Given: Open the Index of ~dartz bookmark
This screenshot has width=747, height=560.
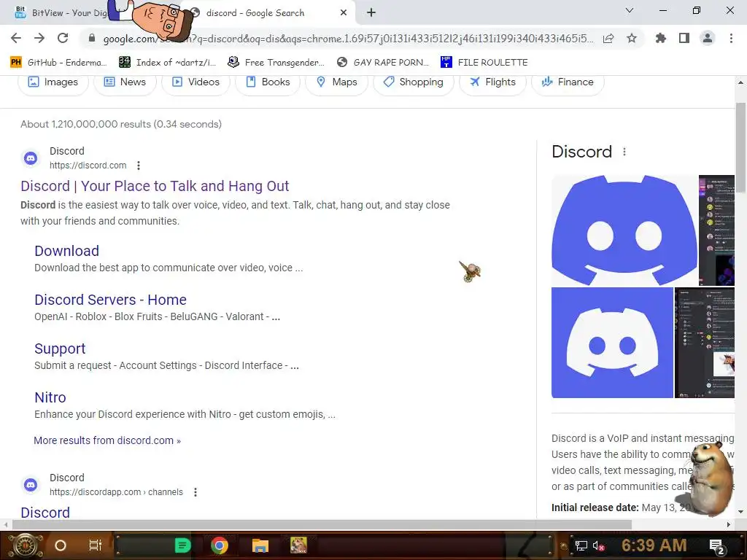Looking at the screenshot, I should (x=167, y=63).
